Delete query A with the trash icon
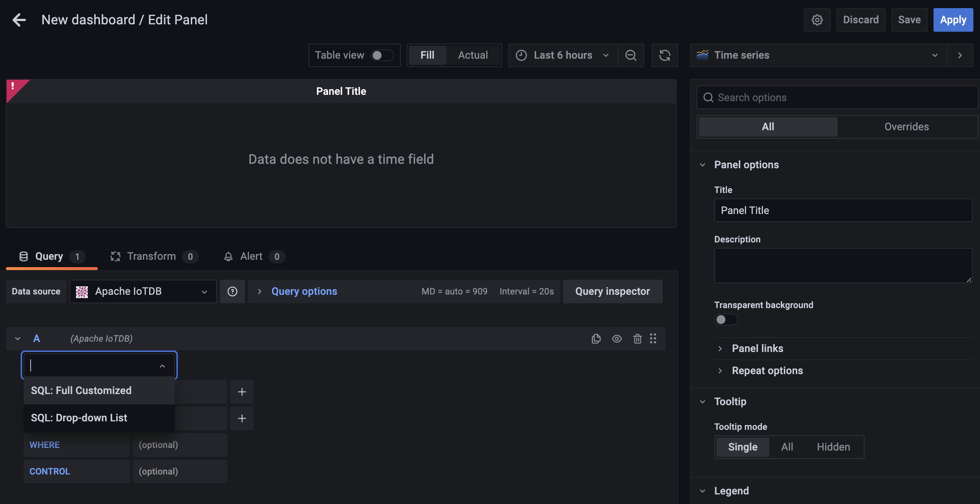Screen dimensions: 980x504 point(637,339)
